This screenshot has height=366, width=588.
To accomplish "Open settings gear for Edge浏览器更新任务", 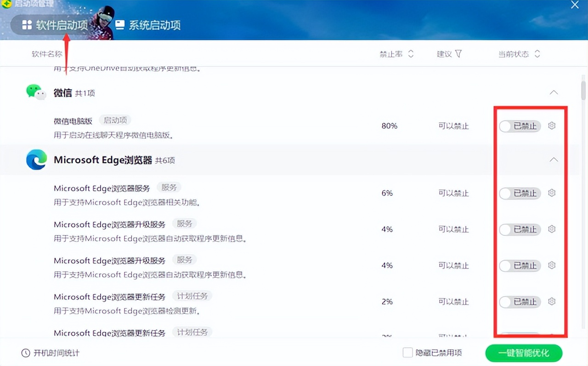I will point(552,301).
